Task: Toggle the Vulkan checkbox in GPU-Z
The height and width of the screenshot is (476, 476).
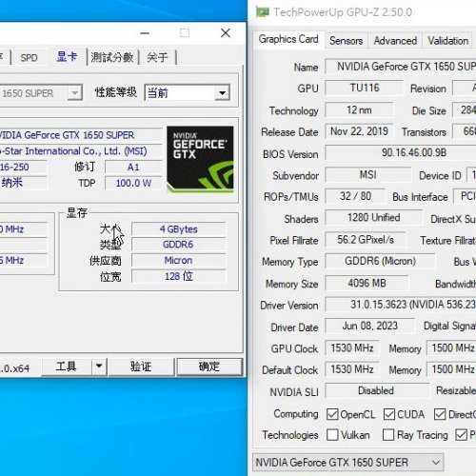Action: coord(332,435)
